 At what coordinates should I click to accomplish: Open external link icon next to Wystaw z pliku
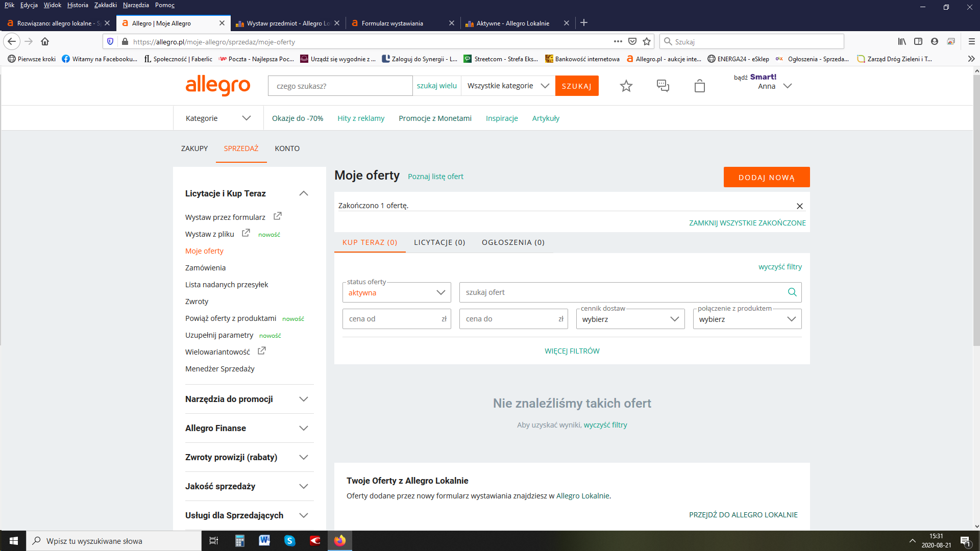pyautogui.click(x=246, y=233)
